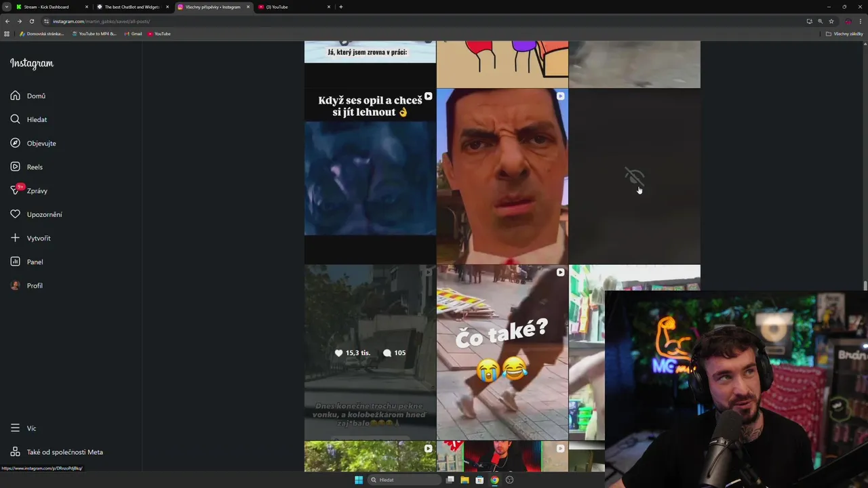
Task: Click the Vytvořit plus icon
Action: click(15, 238)
